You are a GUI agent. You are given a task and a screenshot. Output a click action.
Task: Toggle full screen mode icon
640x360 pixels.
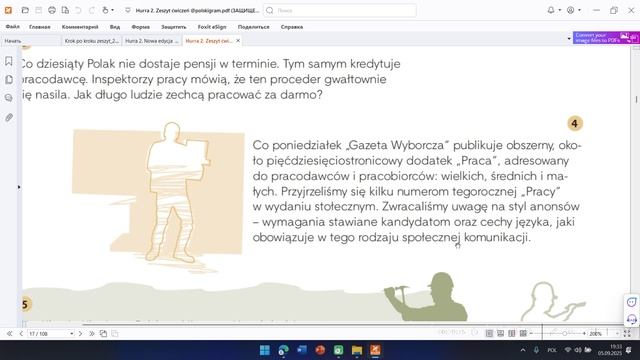[x=627, y=334]
